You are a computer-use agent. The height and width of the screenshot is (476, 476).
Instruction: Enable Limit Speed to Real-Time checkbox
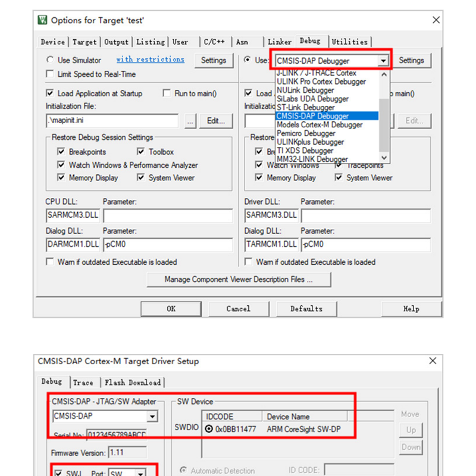50,74
